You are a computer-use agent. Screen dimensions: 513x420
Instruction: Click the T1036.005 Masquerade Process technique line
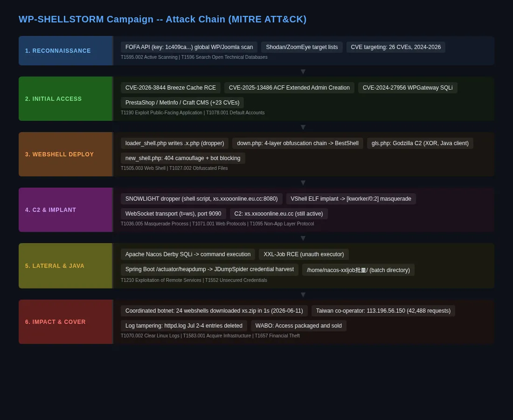coord(217,224)
